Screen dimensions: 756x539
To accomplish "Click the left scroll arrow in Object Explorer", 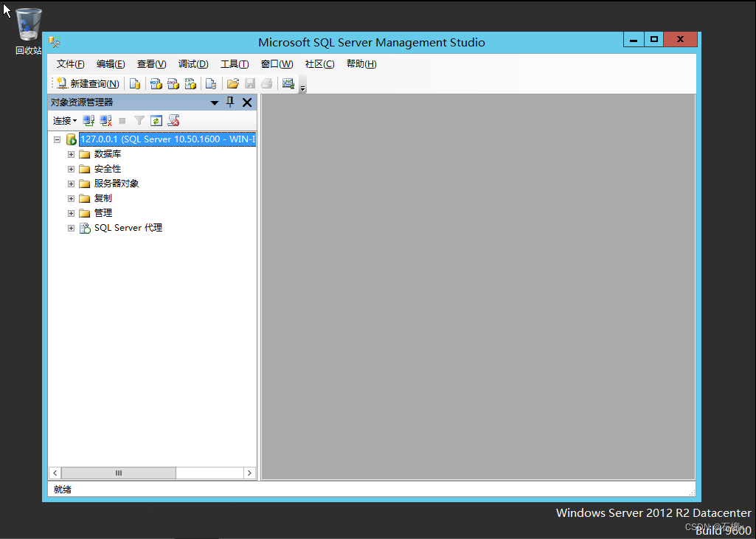I will coord(55,473).
